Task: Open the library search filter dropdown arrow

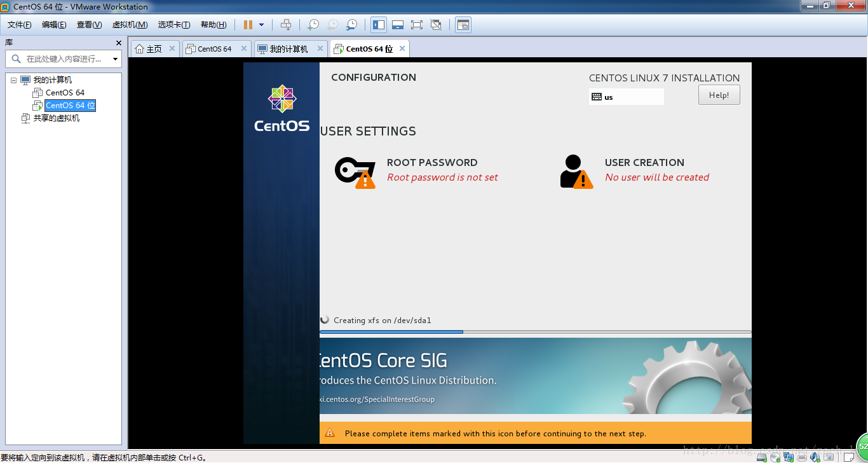Action: [x=115, y=59]
